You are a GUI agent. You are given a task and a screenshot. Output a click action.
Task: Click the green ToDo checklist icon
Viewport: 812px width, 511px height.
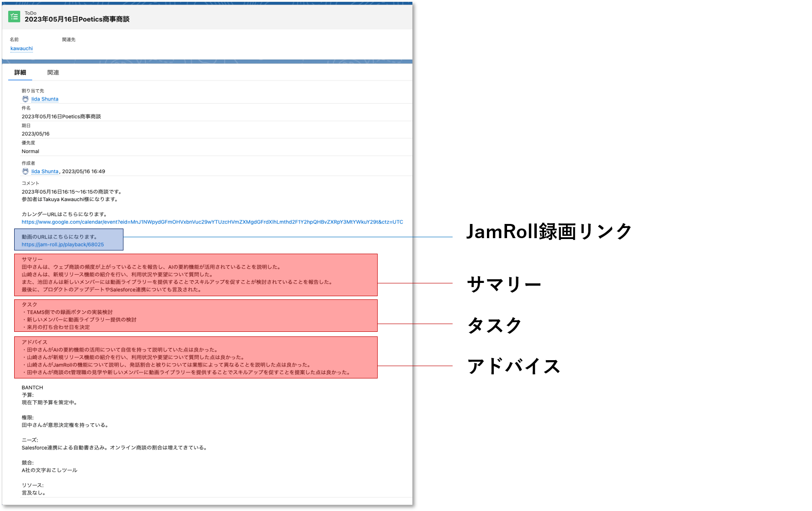(14, 16)
